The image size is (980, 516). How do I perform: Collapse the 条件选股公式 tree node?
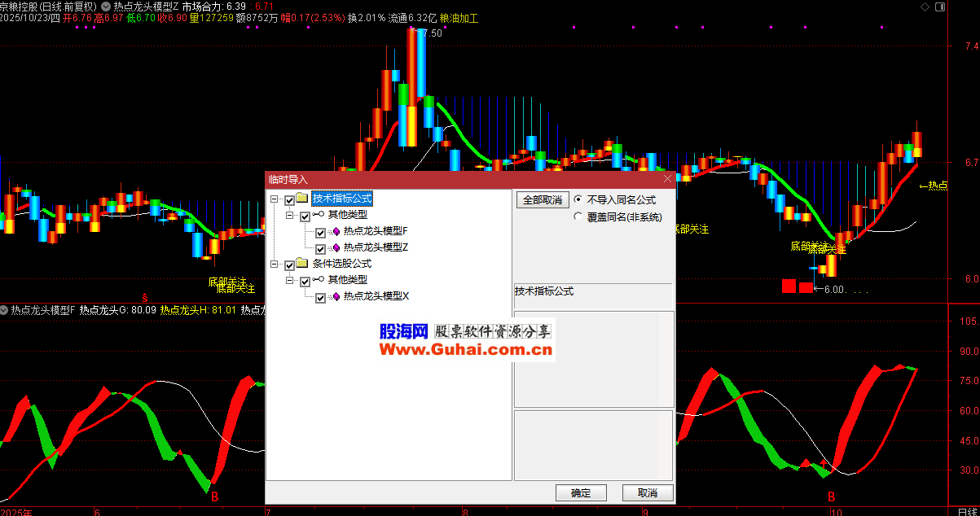click(275, 265)
